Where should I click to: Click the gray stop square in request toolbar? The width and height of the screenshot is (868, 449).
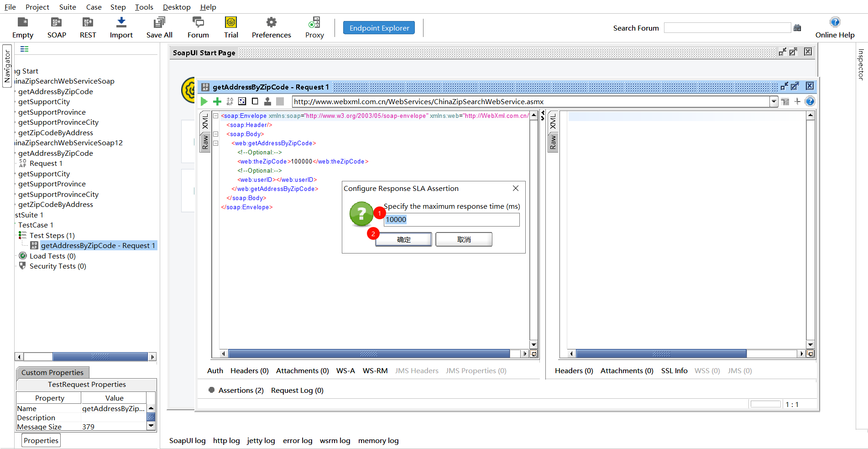click(280, 101)
